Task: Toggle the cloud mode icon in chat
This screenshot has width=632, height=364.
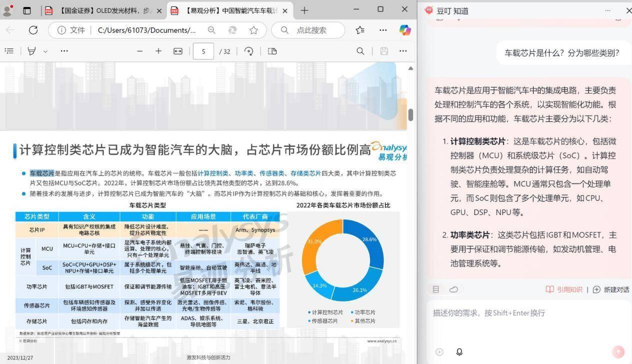Action: coord(453,289)
